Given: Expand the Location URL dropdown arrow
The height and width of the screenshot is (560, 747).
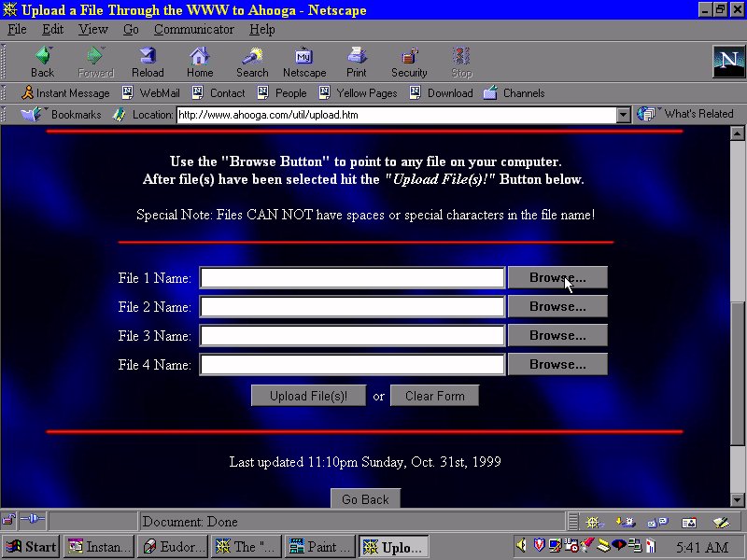Looking at the screenshot, I should (x=624, y=115).
